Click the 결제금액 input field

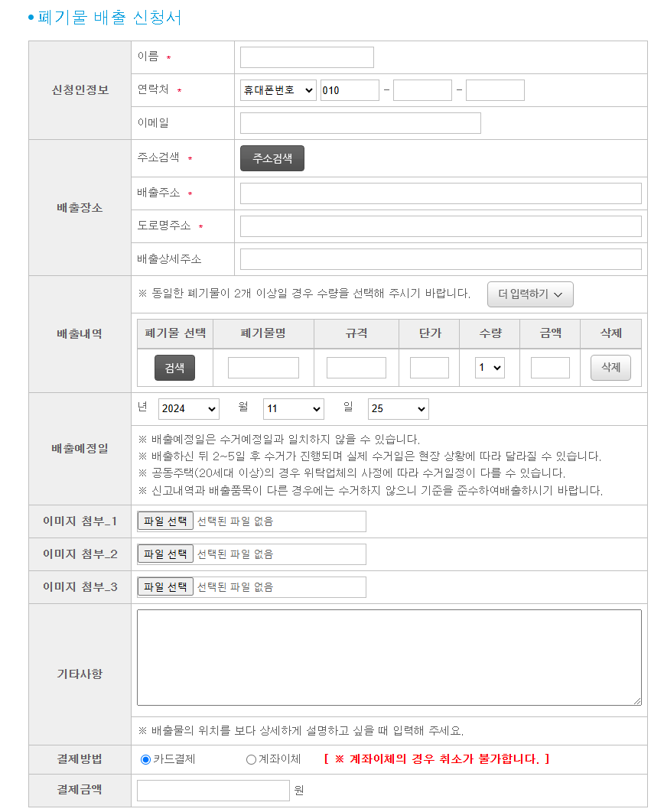coord(213,791)
